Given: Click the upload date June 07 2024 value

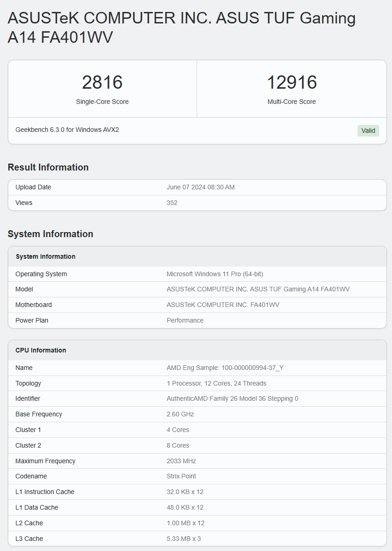Looking at the screenshot, I should click(200, 187).
